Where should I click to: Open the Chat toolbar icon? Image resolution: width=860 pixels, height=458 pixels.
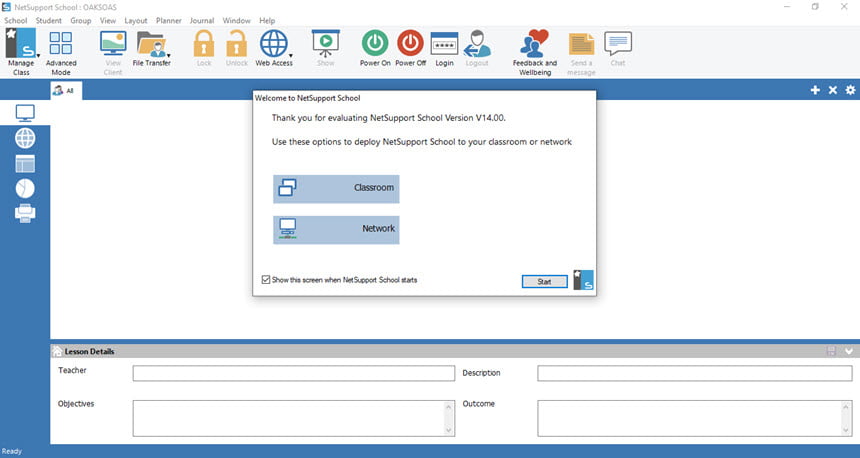[x=618, y=43]
